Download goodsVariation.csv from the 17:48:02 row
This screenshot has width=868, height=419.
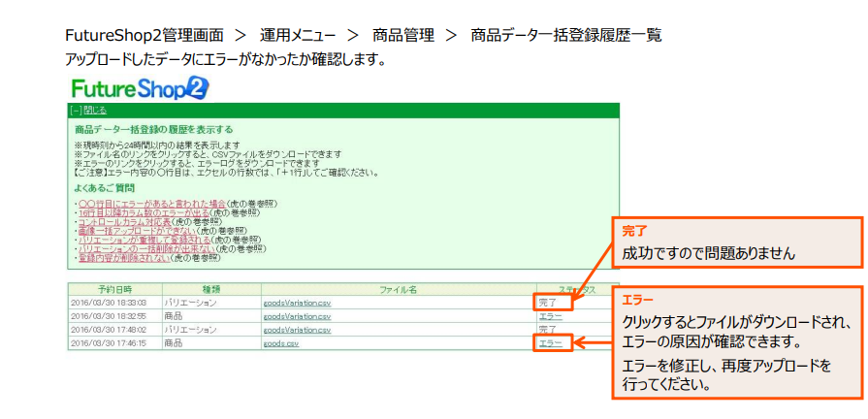tap(298, 330)
